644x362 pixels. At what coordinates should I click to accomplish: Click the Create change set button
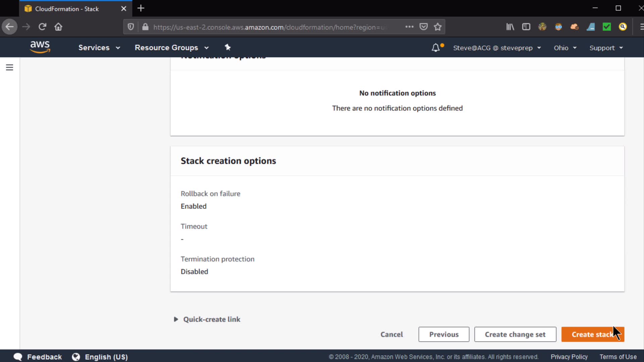point(515,335)
